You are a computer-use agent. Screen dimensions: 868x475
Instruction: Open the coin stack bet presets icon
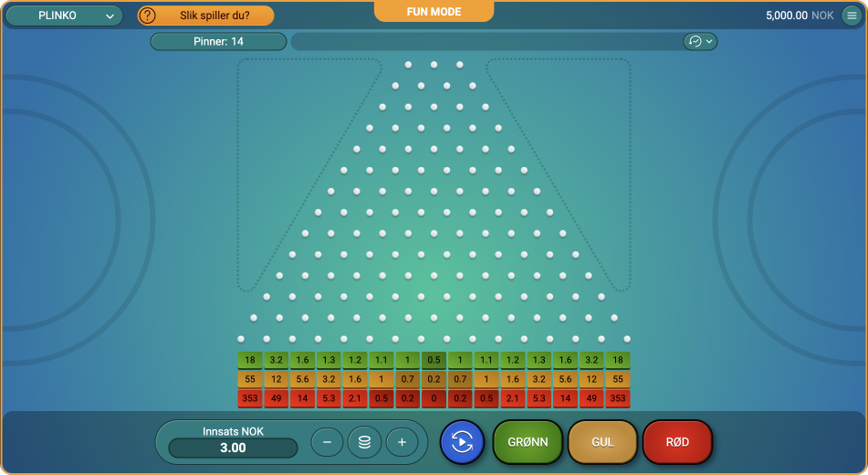click(364, 442)
